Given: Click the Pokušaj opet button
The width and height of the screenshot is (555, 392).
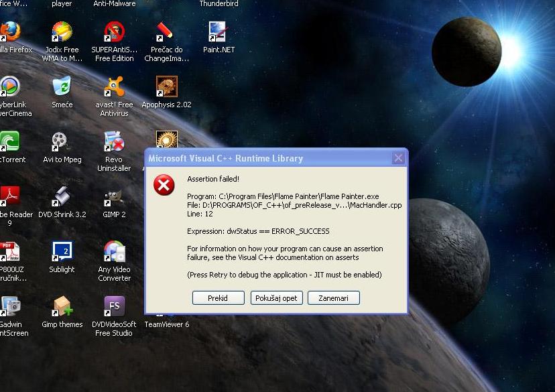Looking at the screenshot, I should (x=276, y=298).
